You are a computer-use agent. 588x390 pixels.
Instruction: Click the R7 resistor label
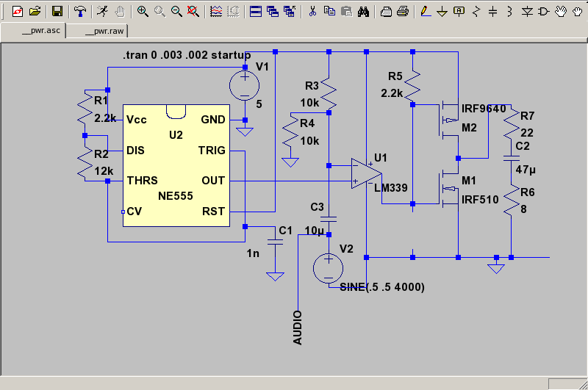pyautogui.click(x=527, y=116)
